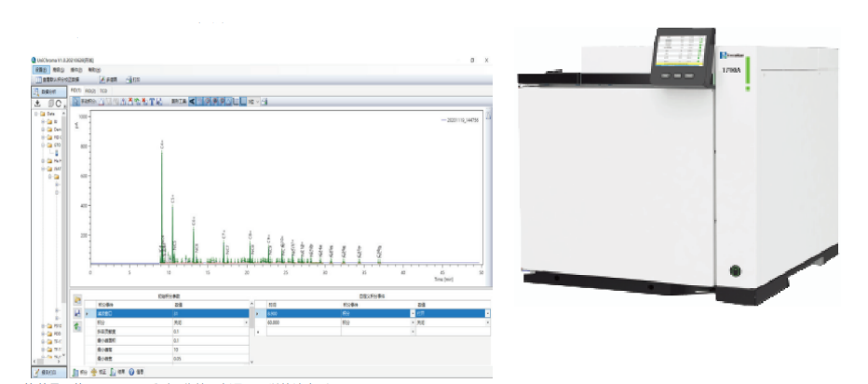868x384 pixels.
Task: Open the event dropdown in the 6.900 row
Action: [x=413, y=313]
